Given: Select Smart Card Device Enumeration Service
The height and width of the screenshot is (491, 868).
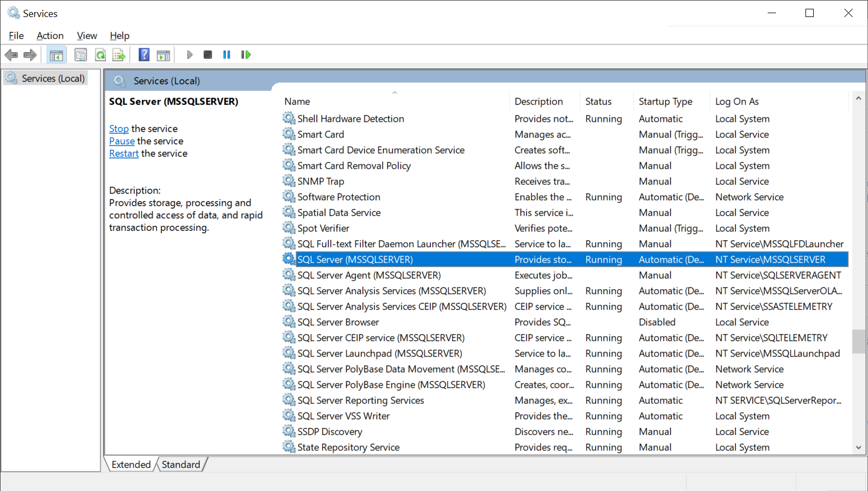Looking at the screenshot, I should [x=565, y=150].
